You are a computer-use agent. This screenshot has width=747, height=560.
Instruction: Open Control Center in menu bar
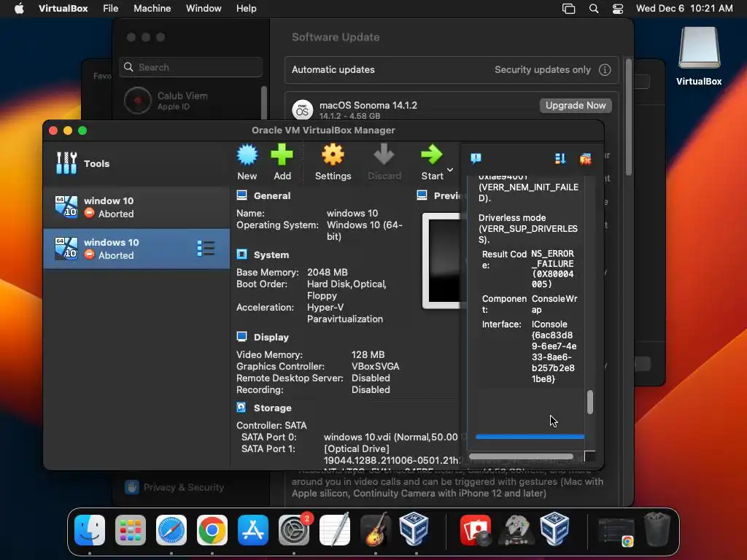pyautogui.click(x=618, y=8)
